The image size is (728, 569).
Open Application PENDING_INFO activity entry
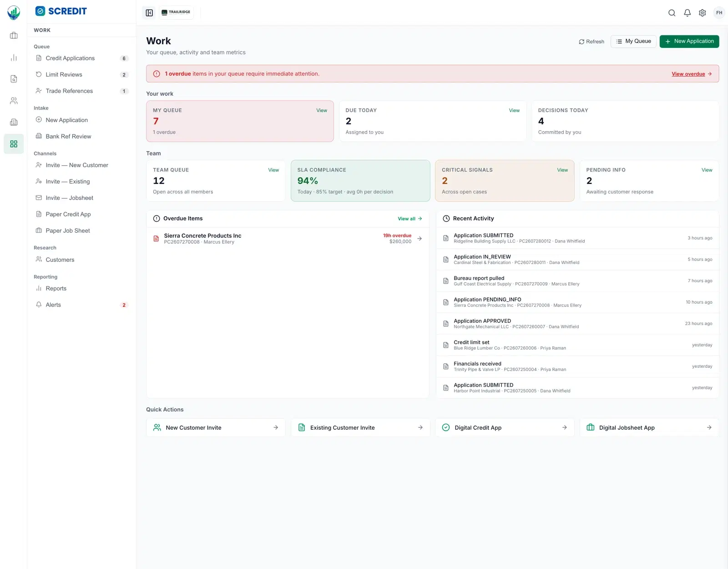(577, 302)
